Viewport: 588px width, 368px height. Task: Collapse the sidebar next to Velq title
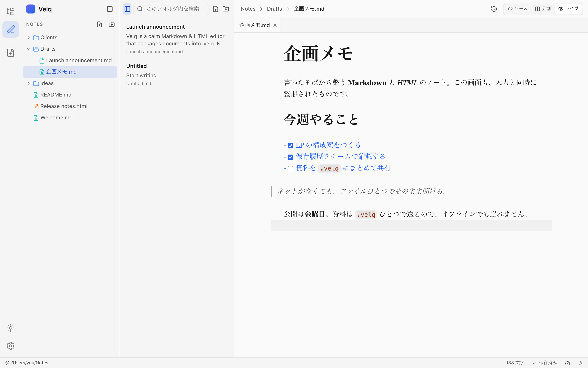tap(110, 9)
